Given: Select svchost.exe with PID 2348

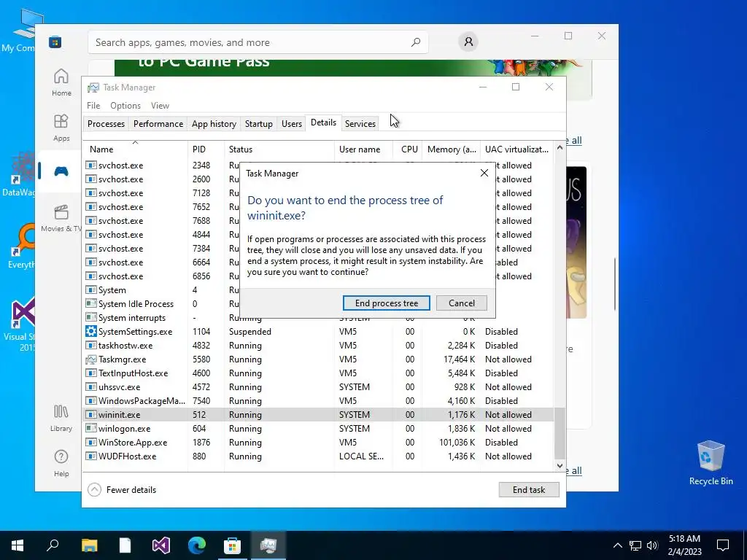Looking at the screenshot, I should coord(161,166).
